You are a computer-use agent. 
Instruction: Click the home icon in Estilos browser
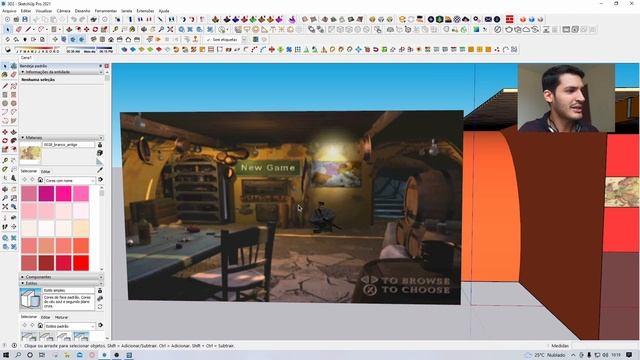click(40, 326)
